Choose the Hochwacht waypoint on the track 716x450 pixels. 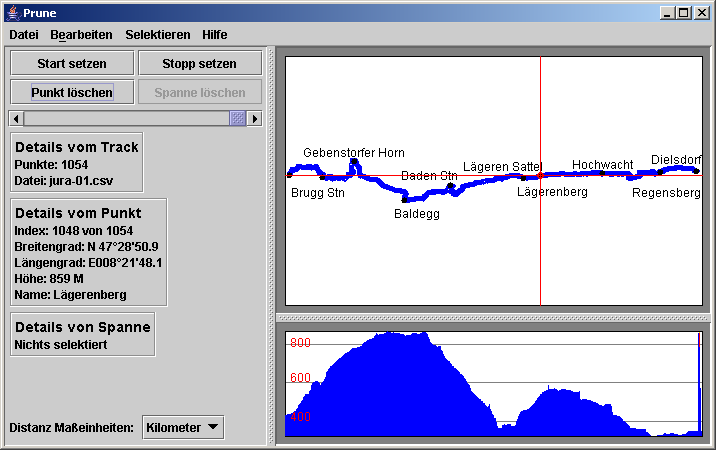pos(602,174)
